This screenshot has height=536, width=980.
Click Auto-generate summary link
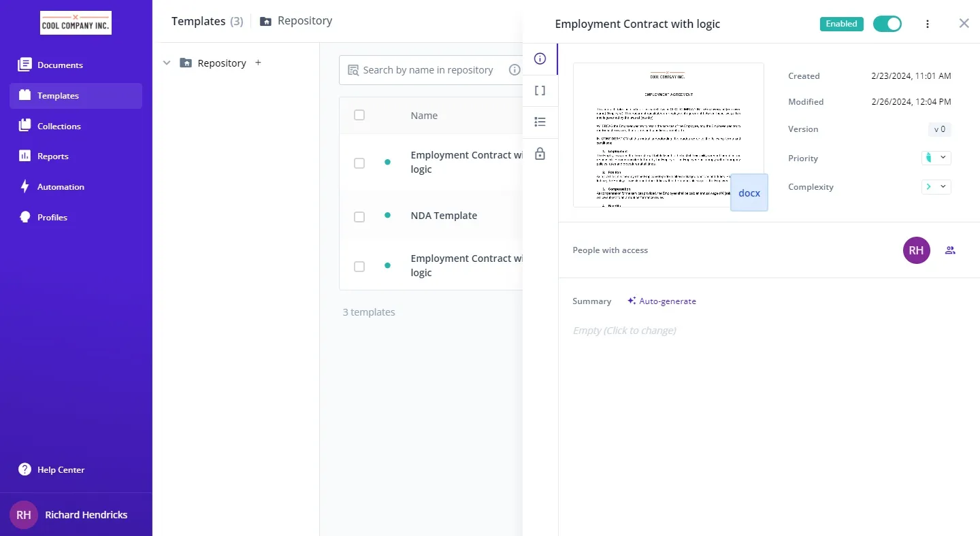point(661,301)
